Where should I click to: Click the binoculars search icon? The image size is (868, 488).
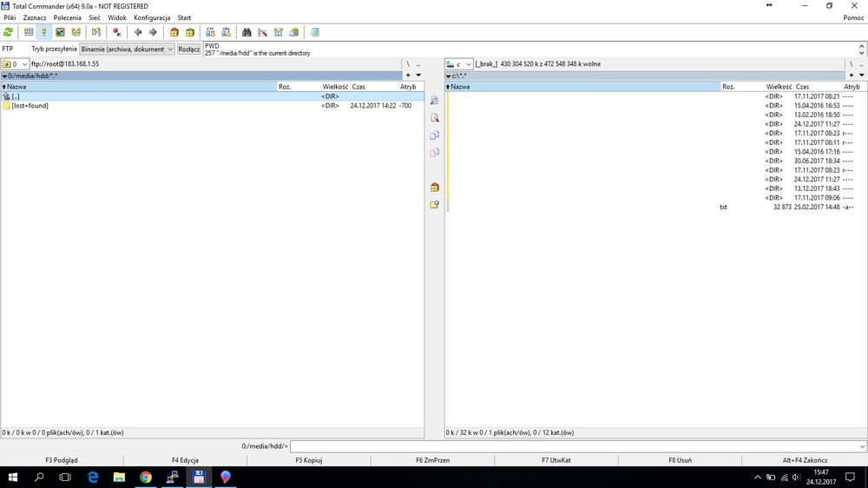pos(247,32)
